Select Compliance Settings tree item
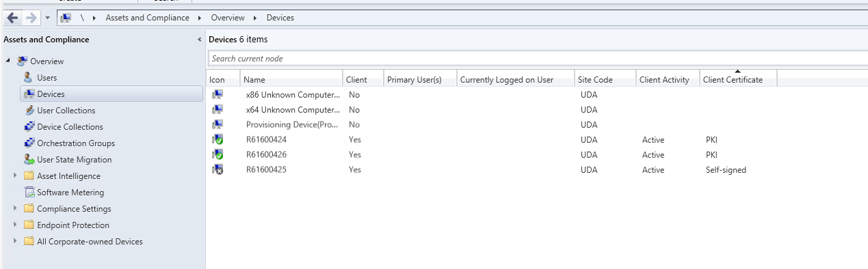This screenshot has width=868, height=269. pos(74,209)
